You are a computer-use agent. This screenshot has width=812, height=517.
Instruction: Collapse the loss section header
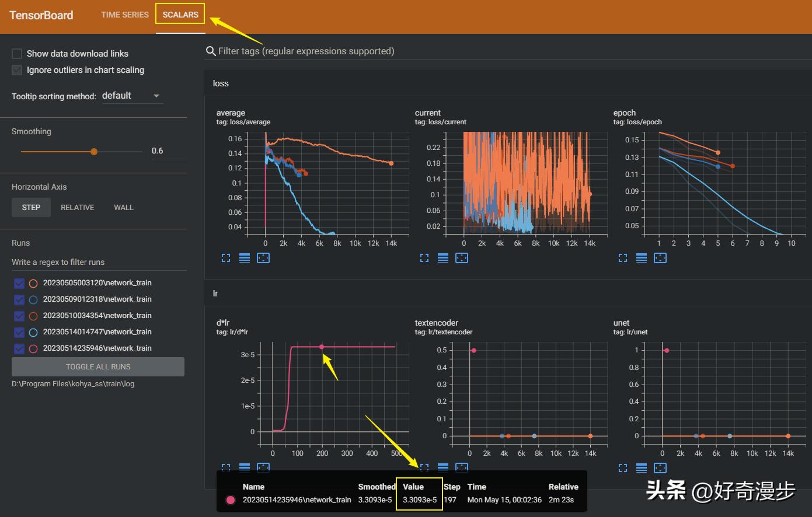pos(221,83)
